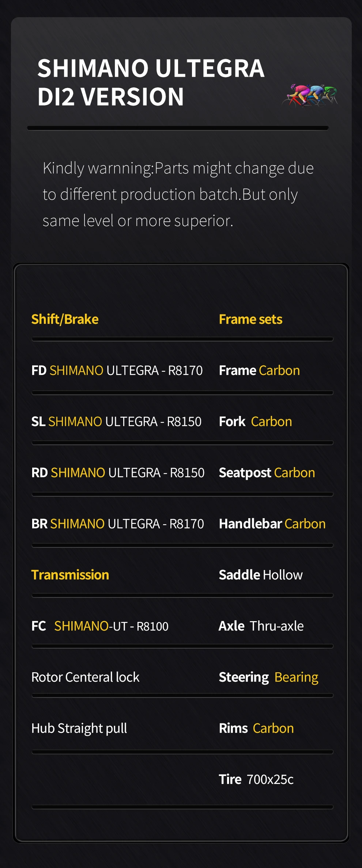Click the Tire 700x25c specification
362x868 pixels.
256,780
